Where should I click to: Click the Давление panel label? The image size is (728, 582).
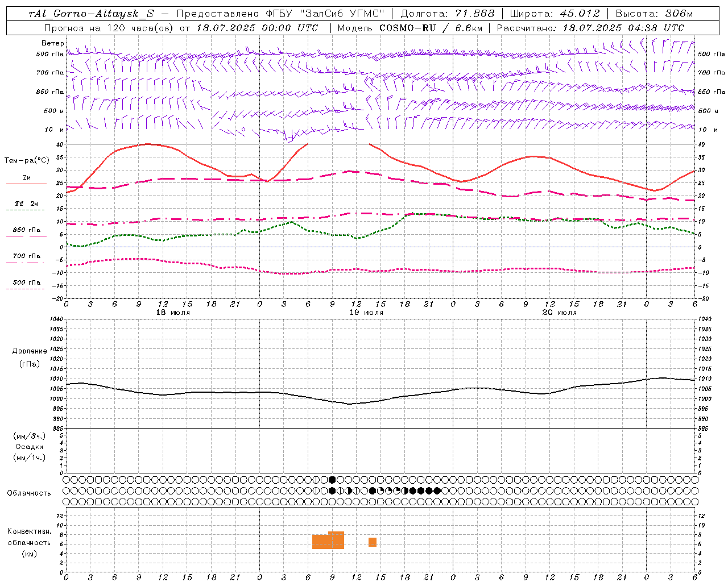coord(30,351)
